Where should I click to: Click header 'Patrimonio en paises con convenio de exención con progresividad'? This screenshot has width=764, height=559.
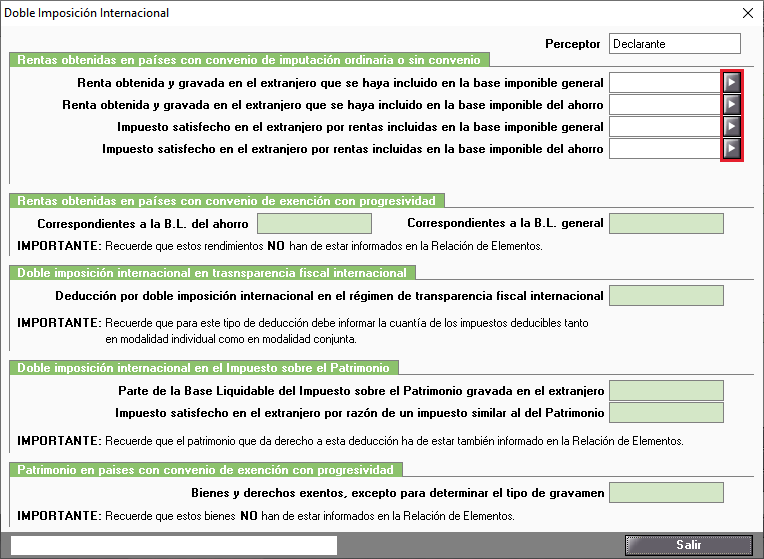pos(206,470)
